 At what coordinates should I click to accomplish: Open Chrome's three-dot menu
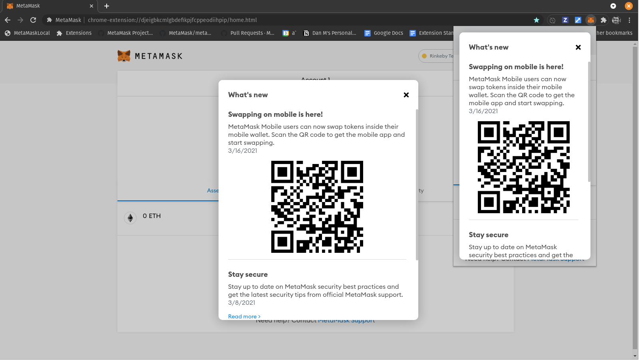[629, 20]
